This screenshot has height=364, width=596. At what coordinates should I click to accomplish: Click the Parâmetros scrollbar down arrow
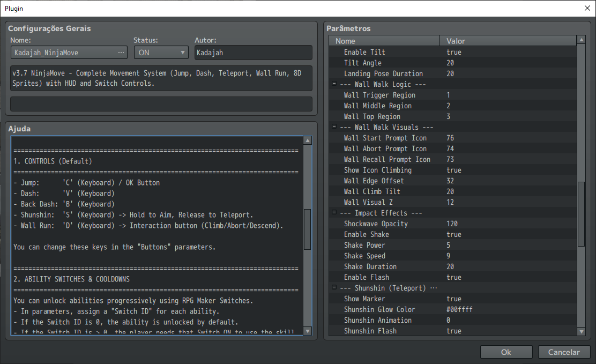tap(581, 331)
